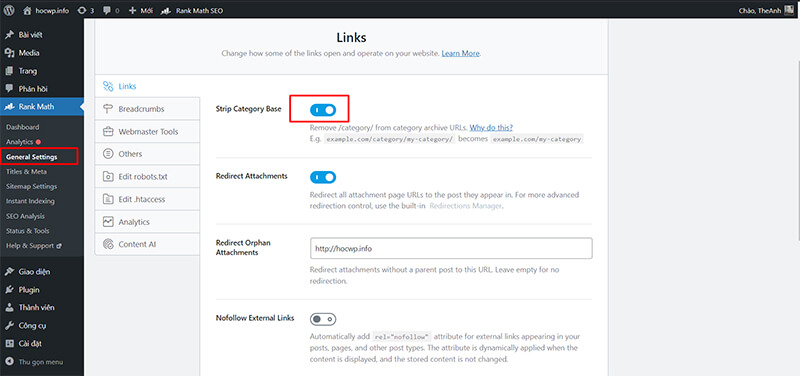Open Analytics in Rank Math submenu

pos(19,142)
